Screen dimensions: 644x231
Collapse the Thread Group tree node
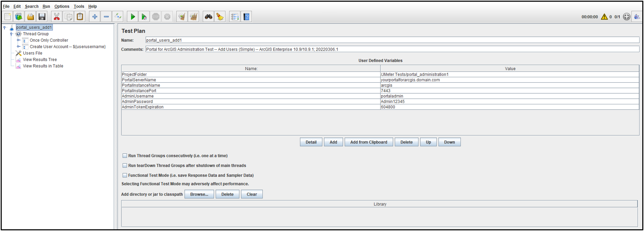(11, 34)
